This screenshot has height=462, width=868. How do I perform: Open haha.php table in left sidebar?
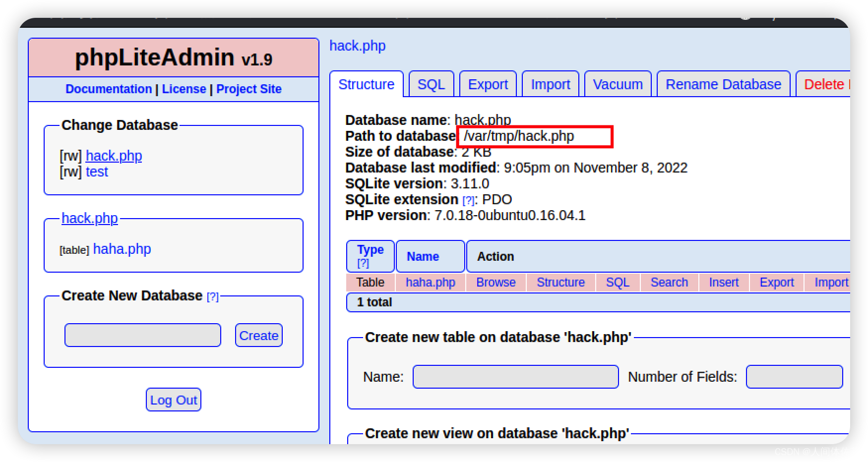[122, 249]
